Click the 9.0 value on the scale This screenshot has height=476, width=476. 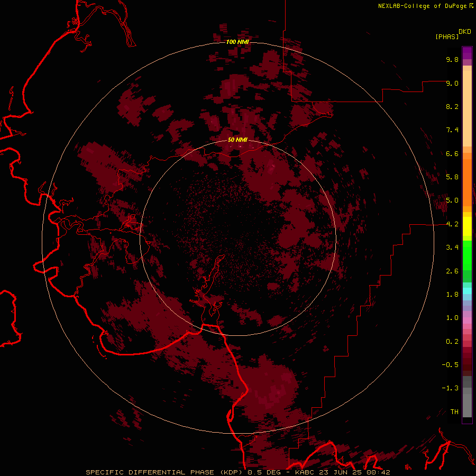pos(452,83)
